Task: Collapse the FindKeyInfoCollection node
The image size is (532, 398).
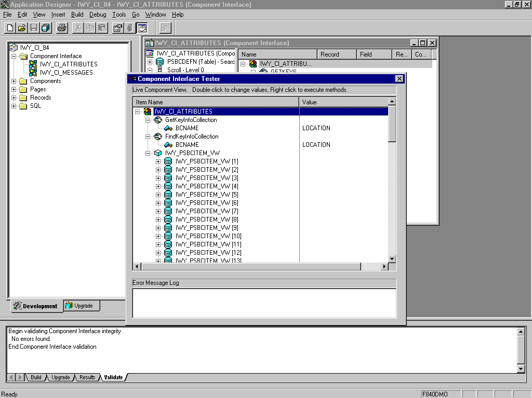Action: tap(148, 136)
